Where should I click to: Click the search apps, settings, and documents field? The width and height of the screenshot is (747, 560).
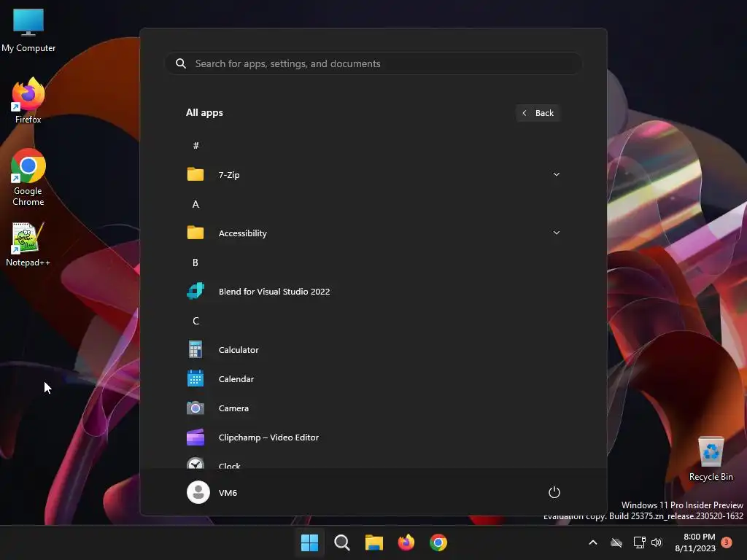(373, 63)
